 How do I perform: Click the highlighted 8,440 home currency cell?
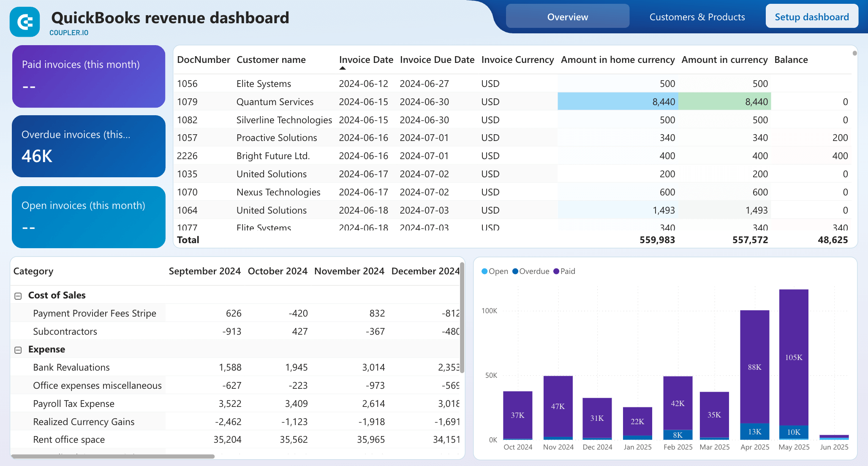(x=618, y=102)
